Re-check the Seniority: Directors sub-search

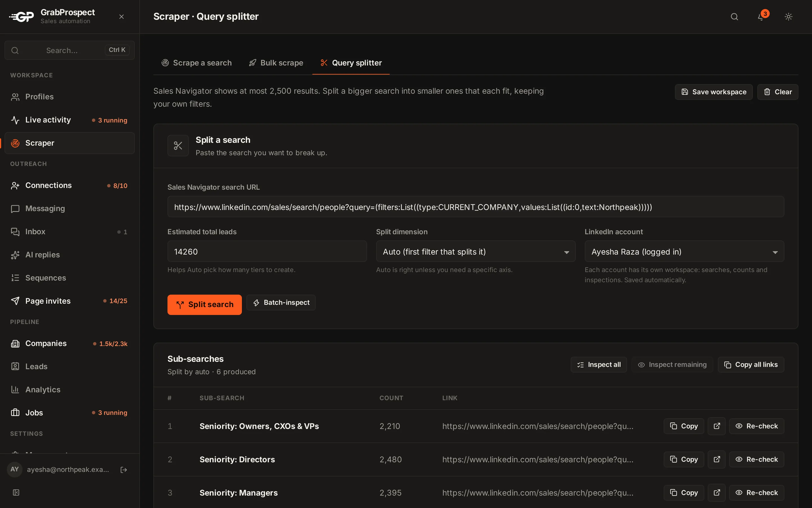757,460
